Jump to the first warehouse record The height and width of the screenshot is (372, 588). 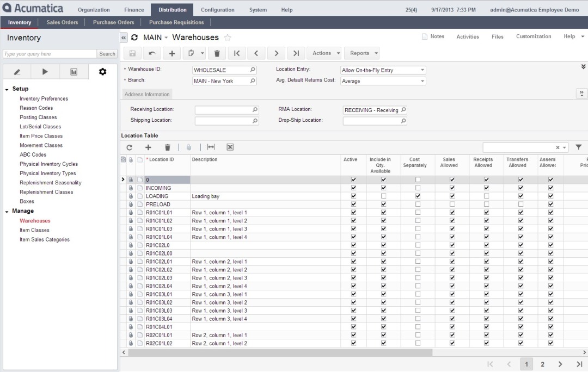[237, 53]
